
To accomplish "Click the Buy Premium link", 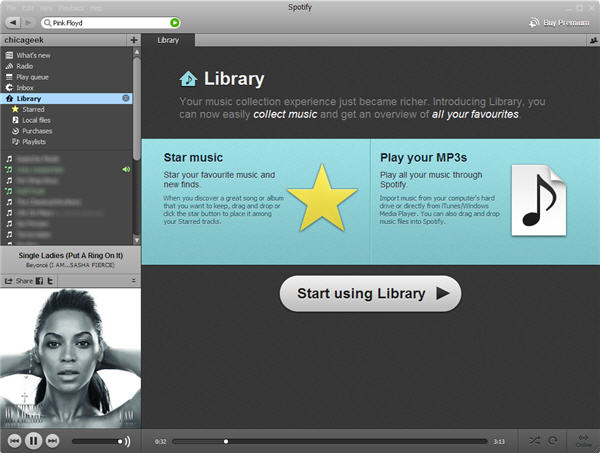I will coord(556,21).
